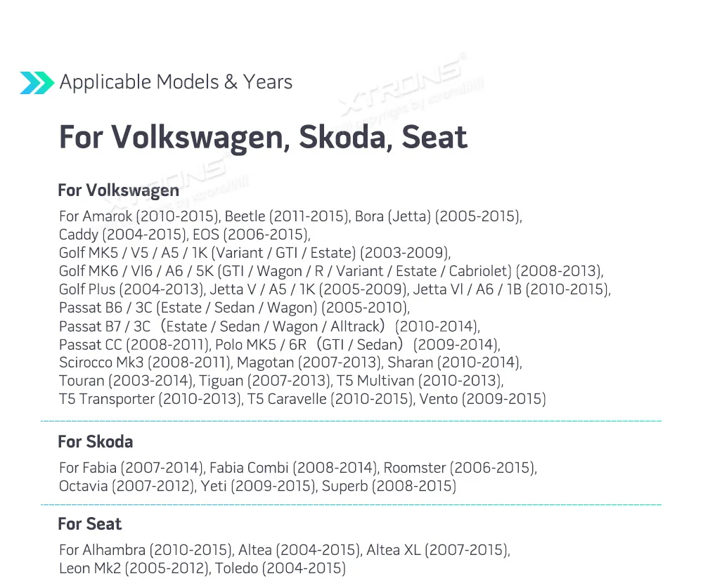Click the "For Volkswagen" section header
The image size is (703, 588).
(x=118, y=190)
